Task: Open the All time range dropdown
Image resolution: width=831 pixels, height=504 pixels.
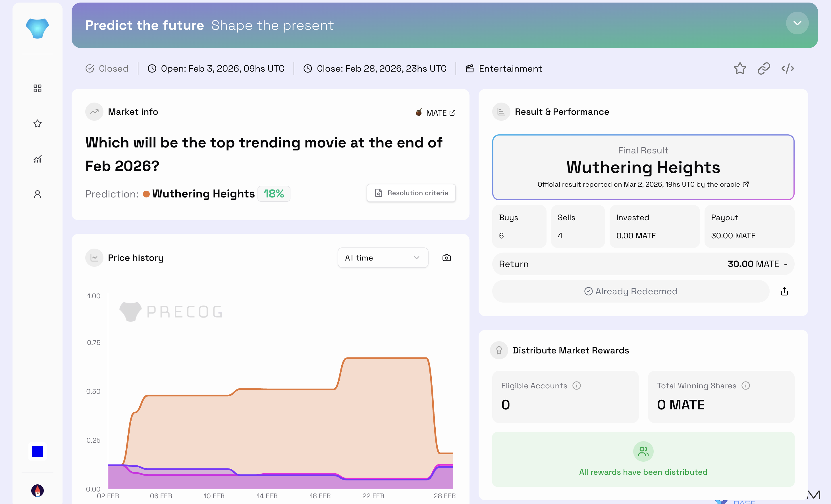Action: tap(383, 258)
